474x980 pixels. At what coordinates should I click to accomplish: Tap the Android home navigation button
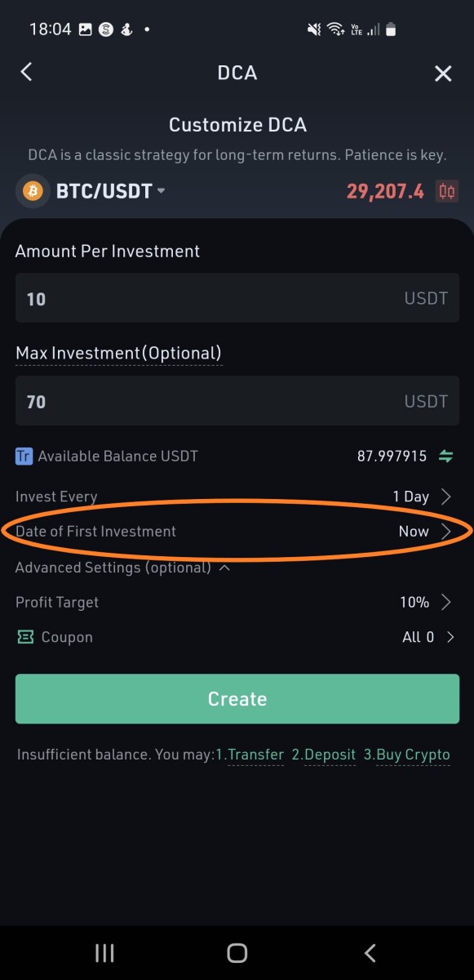pyautogui.click(x=237, y=952)
